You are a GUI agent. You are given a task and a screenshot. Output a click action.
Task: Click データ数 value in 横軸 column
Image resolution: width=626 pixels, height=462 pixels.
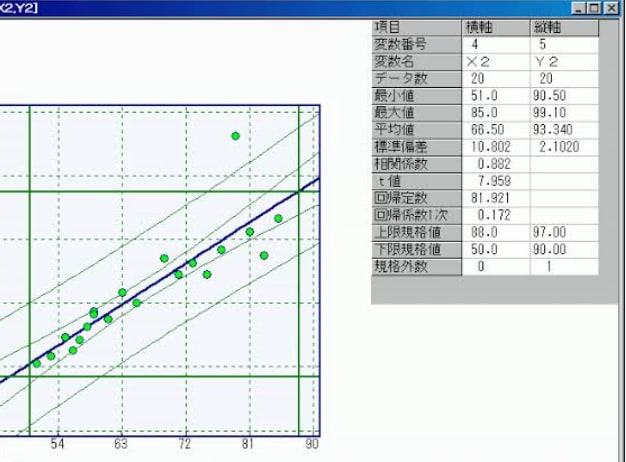[496, 79]
